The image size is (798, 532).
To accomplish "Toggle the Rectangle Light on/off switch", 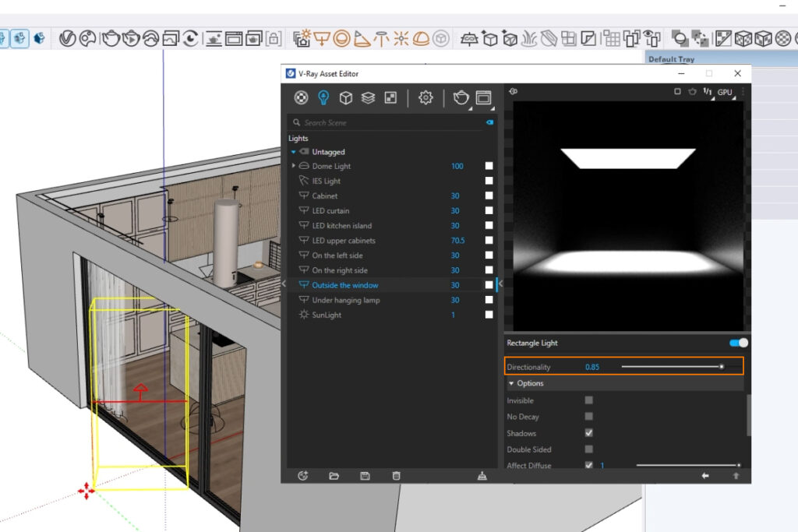I will coord(738,343).
